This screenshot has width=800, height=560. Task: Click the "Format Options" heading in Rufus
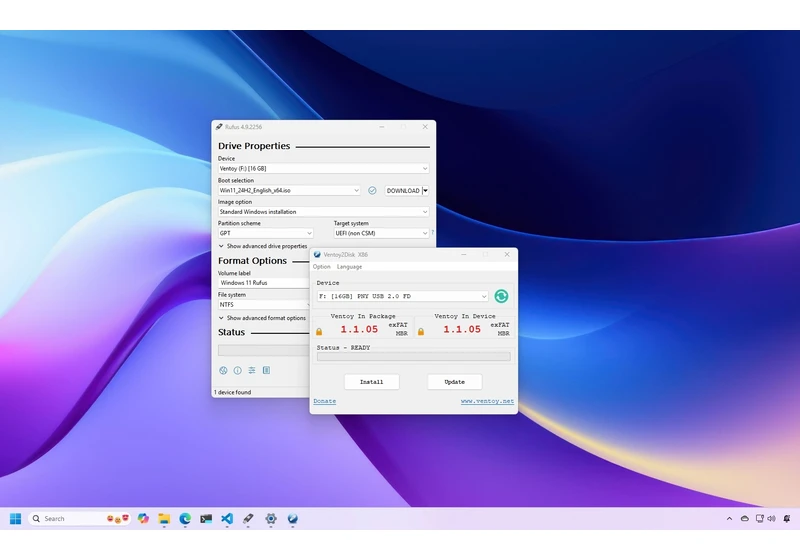click(253, 261)
